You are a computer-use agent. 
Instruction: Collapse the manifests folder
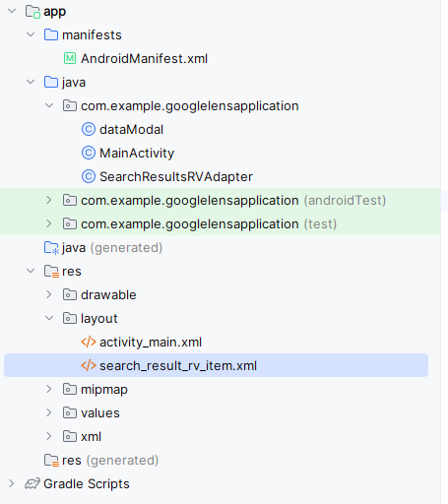click(x=31, y=34)
